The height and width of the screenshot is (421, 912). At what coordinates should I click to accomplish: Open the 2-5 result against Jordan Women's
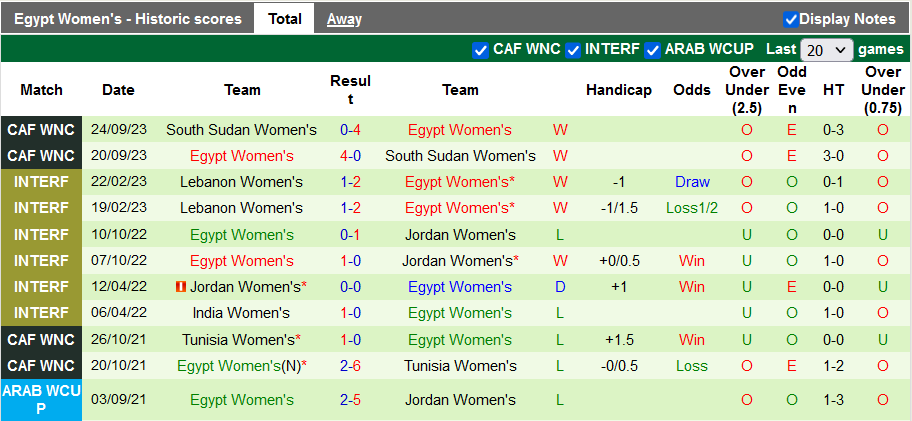(x=350, y=400)
